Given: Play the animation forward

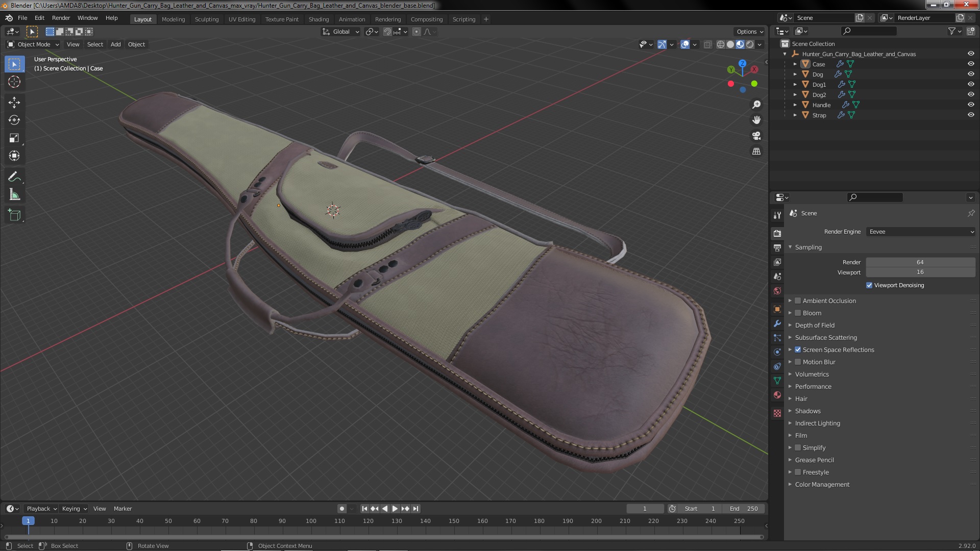Looking at the screenshot, I should (395, 509).
